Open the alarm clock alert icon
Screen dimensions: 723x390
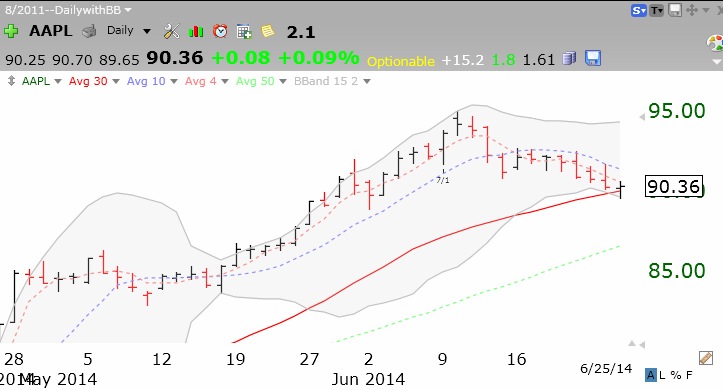(x=220, y=31)
